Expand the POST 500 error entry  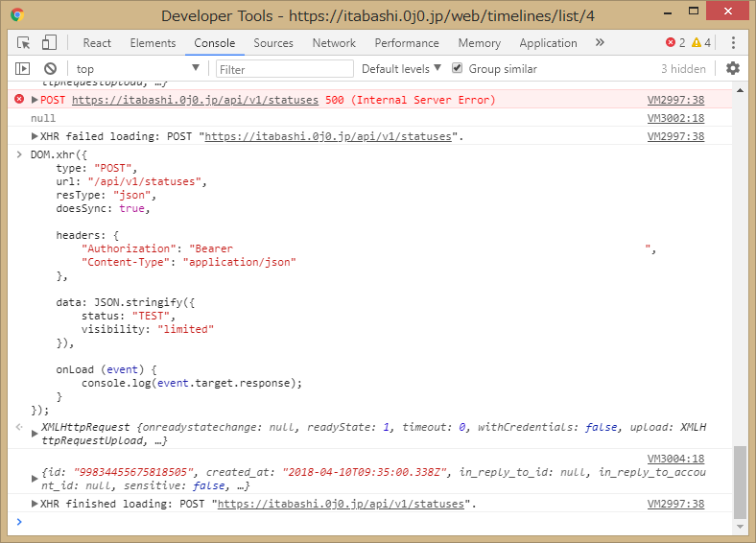pyautogui.click(x=35, y=100)
